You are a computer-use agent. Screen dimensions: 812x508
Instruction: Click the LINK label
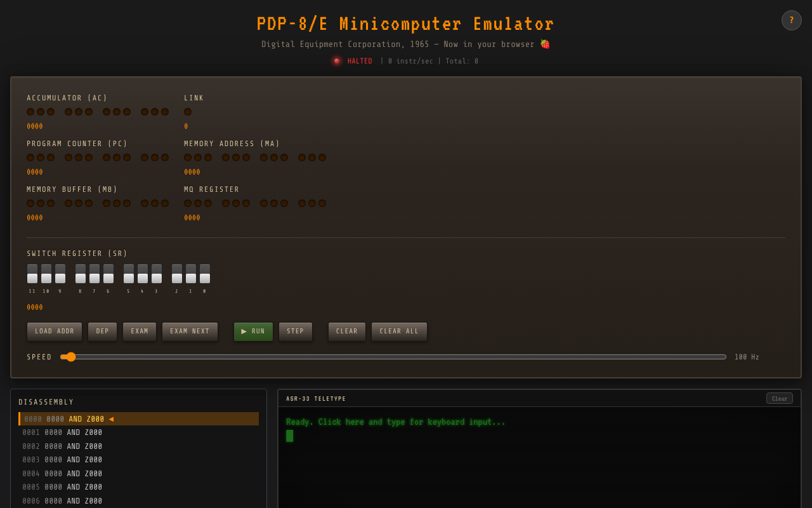tap(194, 98)
